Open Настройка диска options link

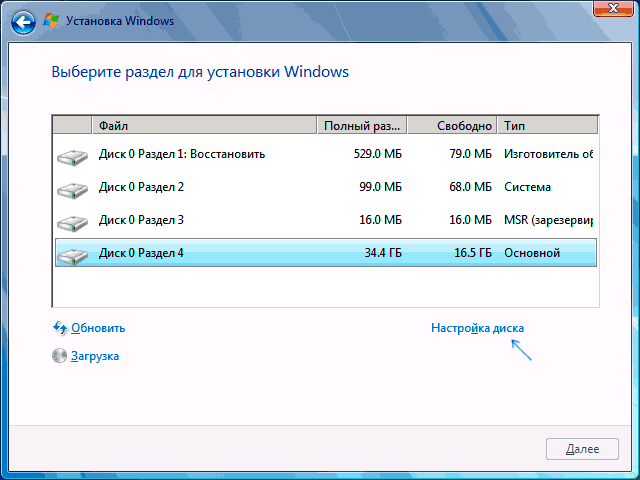478,328
